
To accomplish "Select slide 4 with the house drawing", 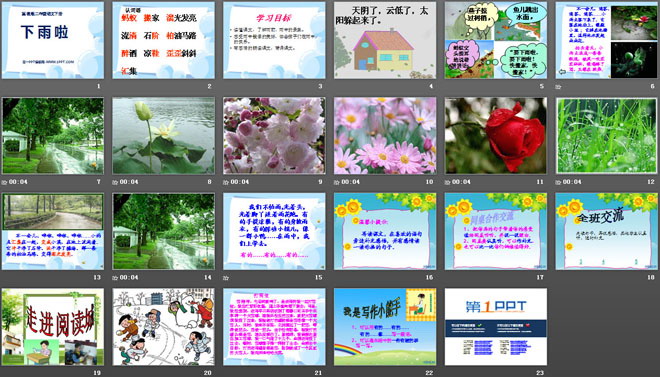I will coord(385,40).
